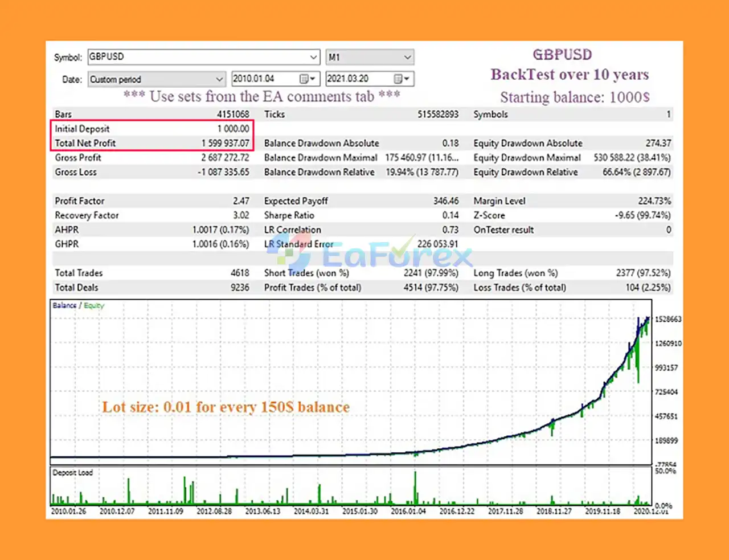
Task: Click the Z-Score value -9.65 (99.74%)
Action: 643,215
